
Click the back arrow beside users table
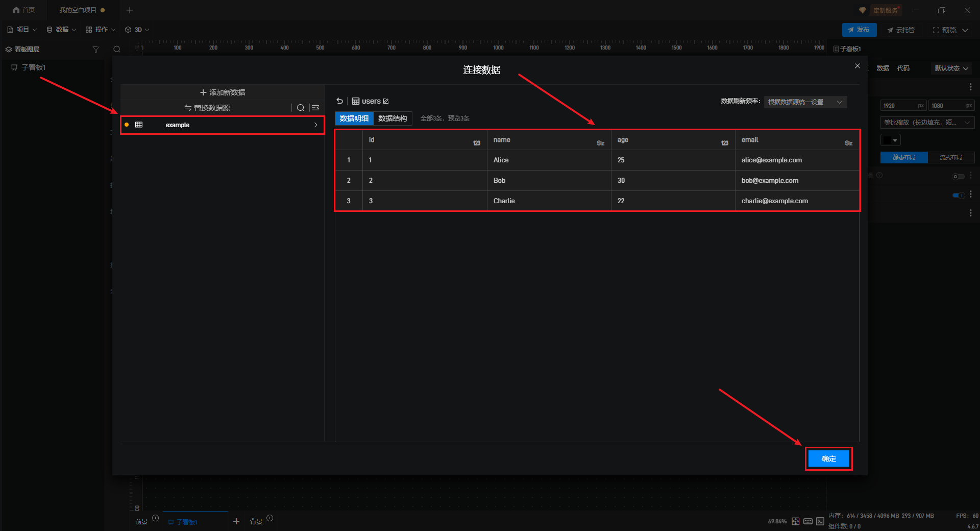point(340,101)
